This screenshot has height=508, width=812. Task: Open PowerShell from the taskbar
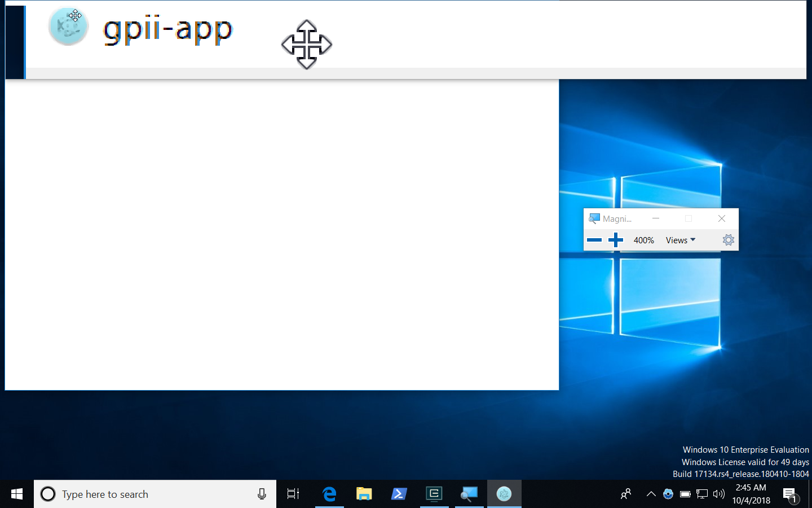pyautogui.click(x=399, y=493)
